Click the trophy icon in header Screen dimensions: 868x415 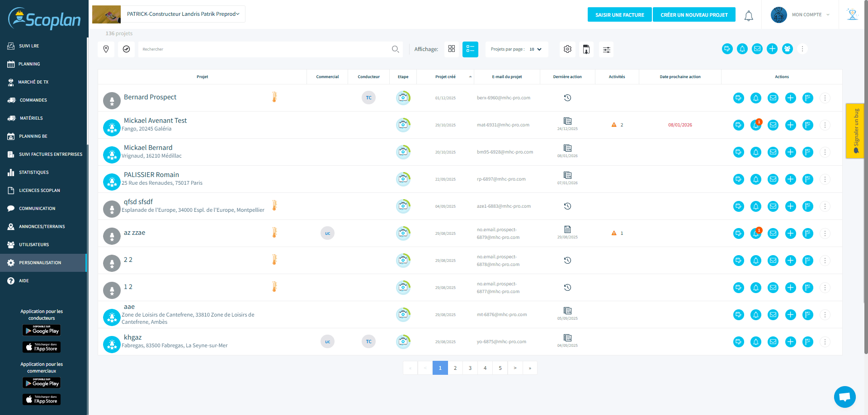853,14
